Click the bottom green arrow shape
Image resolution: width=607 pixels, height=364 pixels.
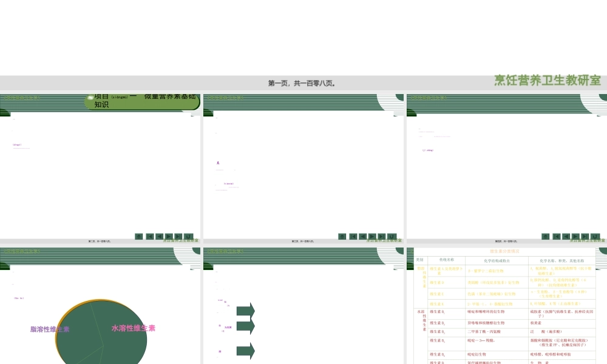point(245,351)
